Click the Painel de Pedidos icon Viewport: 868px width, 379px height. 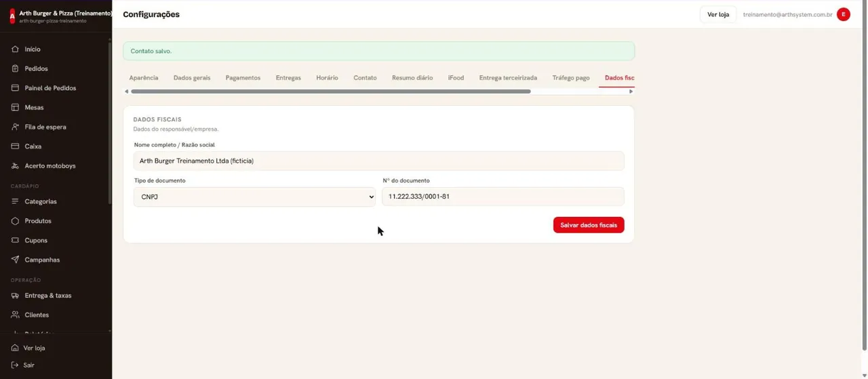click(x=15, y=88)
